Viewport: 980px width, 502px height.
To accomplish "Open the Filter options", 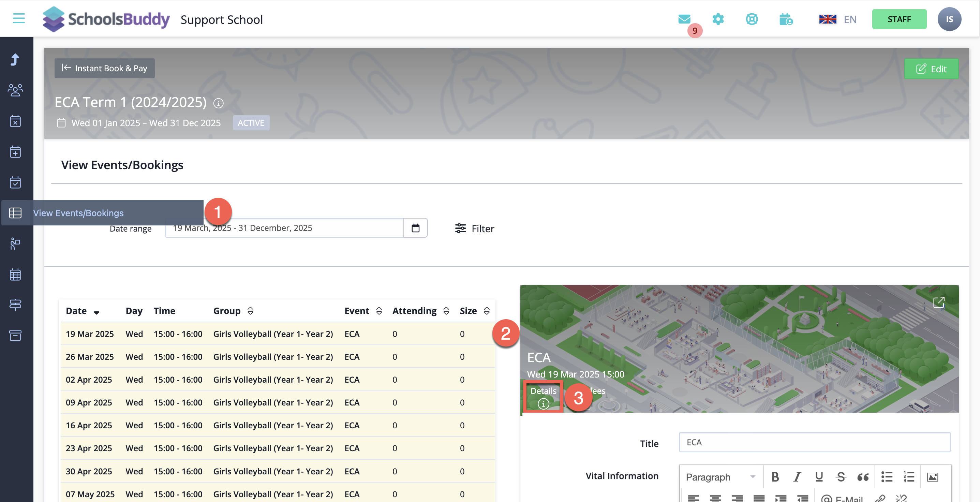I will pos(474,228).
